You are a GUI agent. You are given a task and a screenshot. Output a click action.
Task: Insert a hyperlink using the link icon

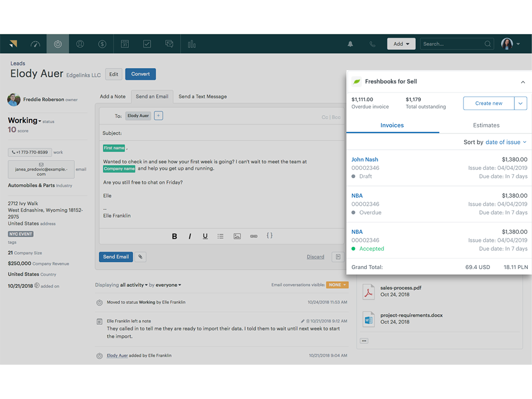[x=254, y=236]
